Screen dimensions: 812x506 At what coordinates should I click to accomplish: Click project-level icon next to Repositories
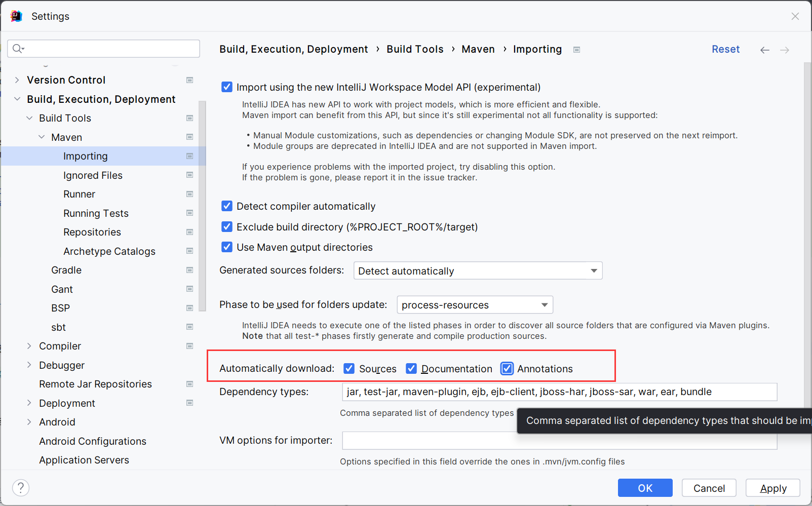[190, 232]
